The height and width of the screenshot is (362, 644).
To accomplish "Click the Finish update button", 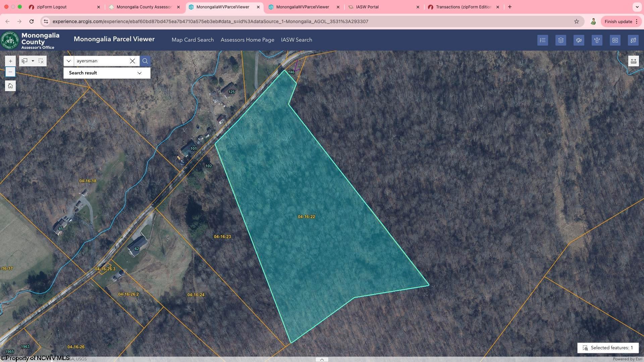I will (x=620, y=21).
